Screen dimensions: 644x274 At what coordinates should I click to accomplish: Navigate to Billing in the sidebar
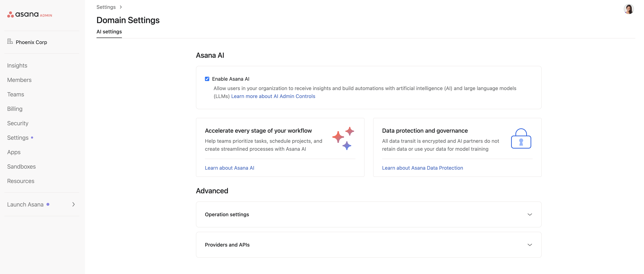click(x=15, y=109)
